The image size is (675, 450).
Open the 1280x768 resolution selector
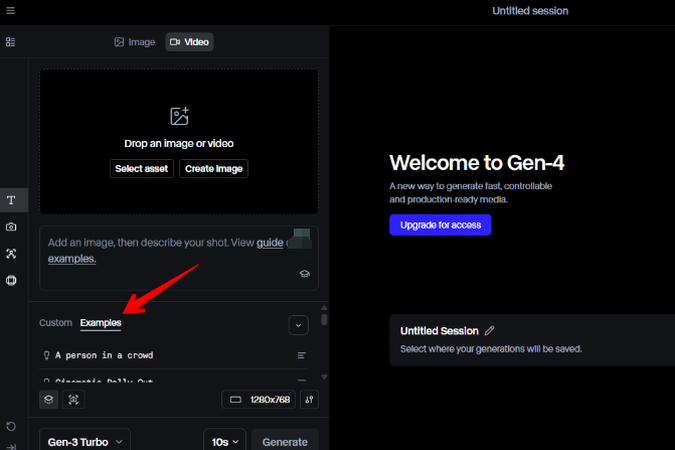258,400
